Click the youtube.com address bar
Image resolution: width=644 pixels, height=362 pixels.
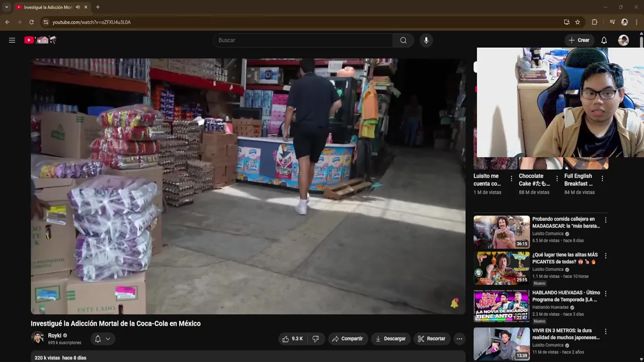302,22
